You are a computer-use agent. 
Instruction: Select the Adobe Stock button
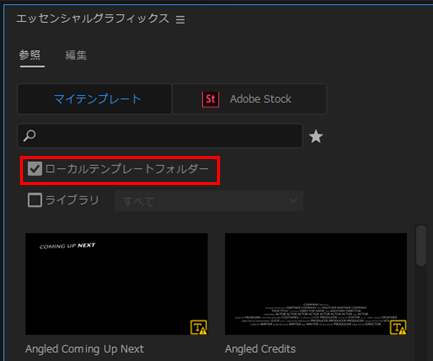point(250,99)
